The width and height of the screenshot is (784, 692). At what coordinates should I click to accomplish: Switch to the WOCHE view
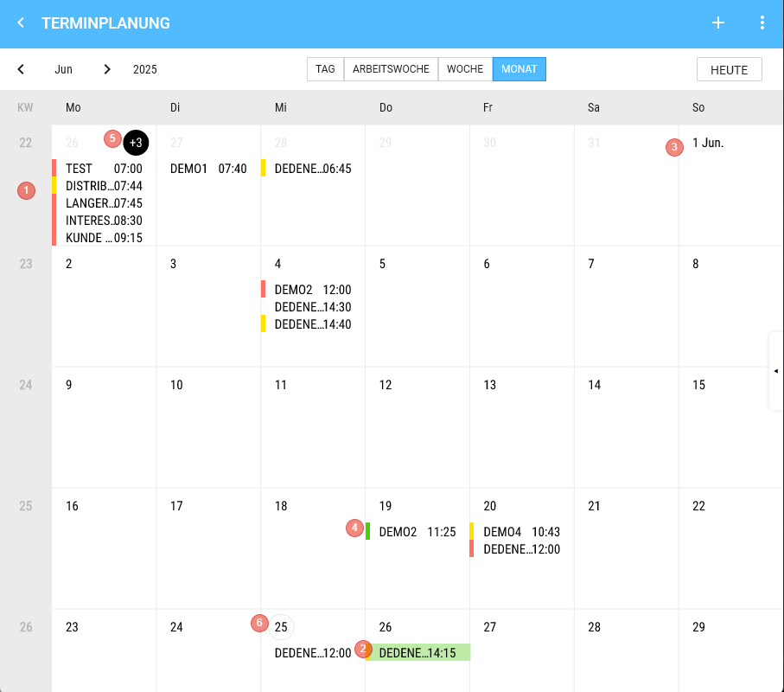tap(465, 69)
